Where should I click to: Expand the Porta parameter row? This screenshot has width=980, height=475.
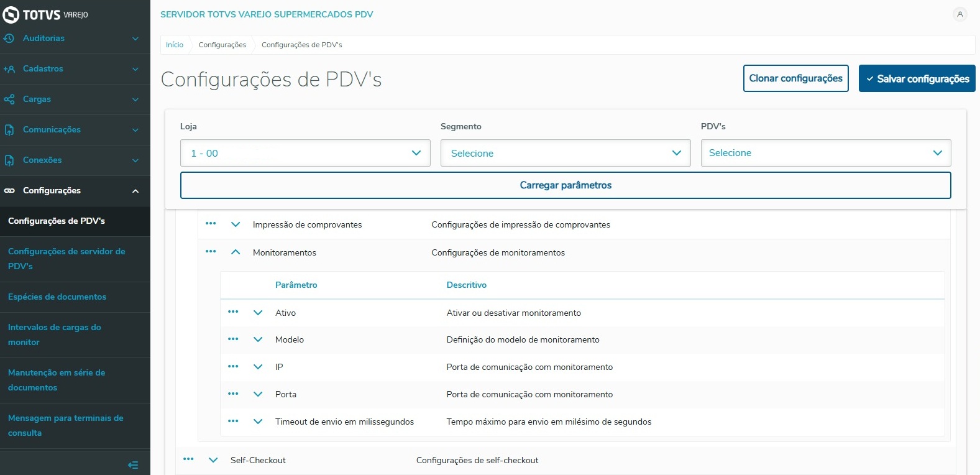point(258,394)
